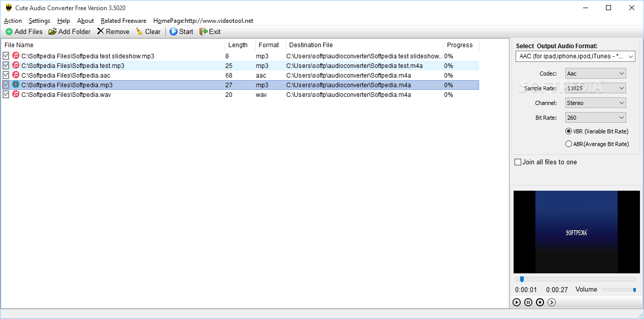Click the Exit door icon

click(204, 31)
